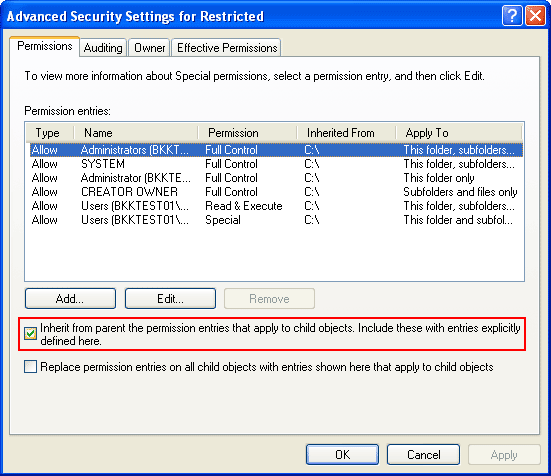Sort by the Type column header

(50, 133)
